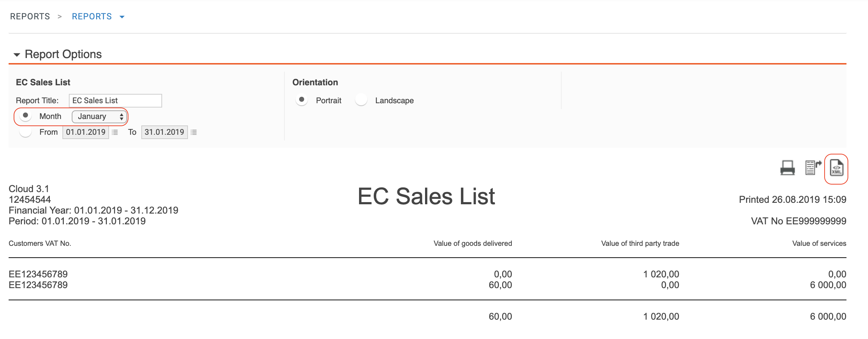Click the Report Options heading
Image resolution: width=868 pixels, height=339 pixels.
pyautogui.click(x=63, y=54)
